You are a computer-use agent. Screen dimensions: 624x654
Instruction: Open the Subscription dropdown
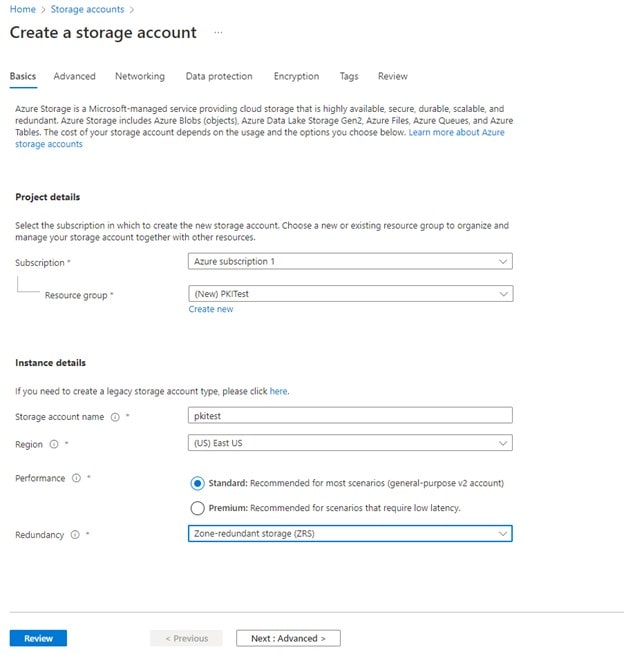(350, 261)
